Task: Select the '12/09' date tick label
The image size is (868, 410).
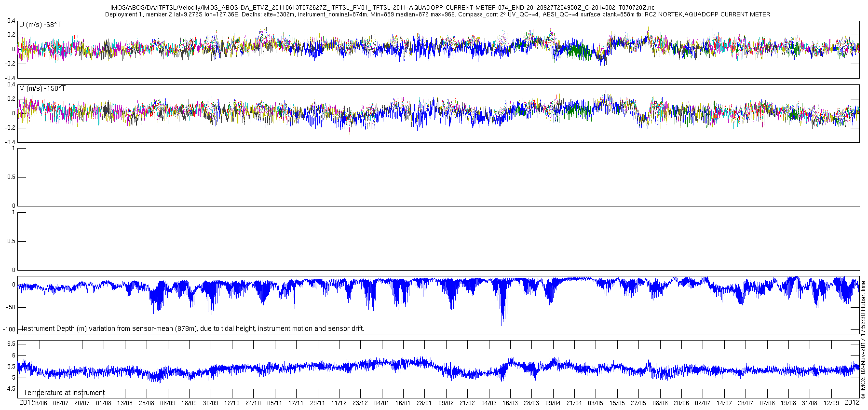Action: [831, 403]
